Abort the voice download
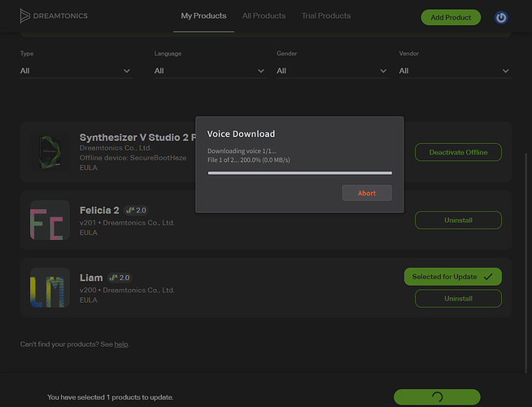The image size is (532, 407). coord(367,193)
